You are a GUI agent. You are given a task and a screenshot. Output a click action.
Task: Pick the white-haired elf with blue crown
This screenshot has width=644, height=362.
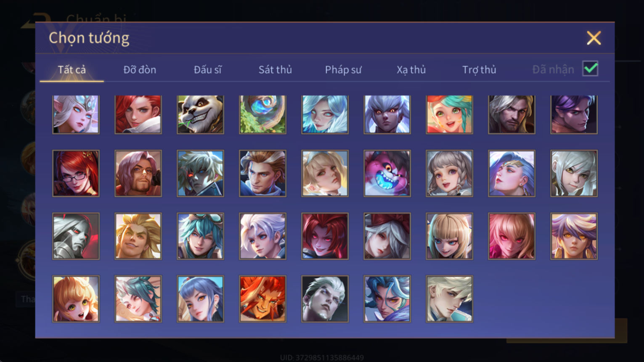coord(76,114)
